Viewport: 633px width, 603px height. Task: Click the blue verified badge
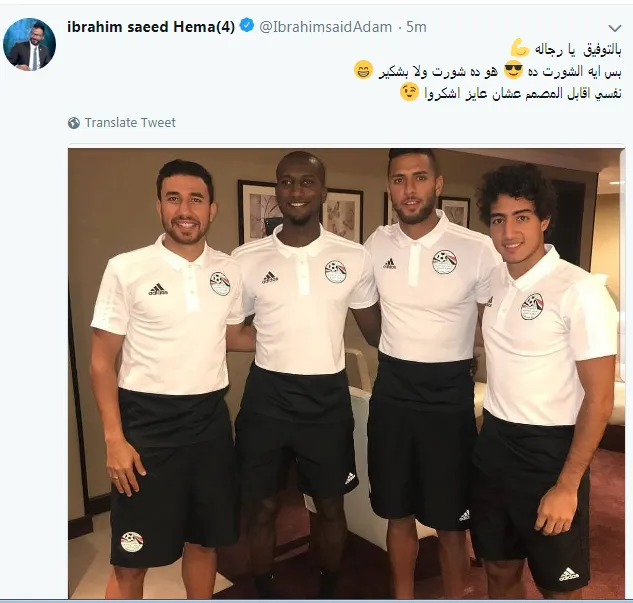click(x=247, y=26)
